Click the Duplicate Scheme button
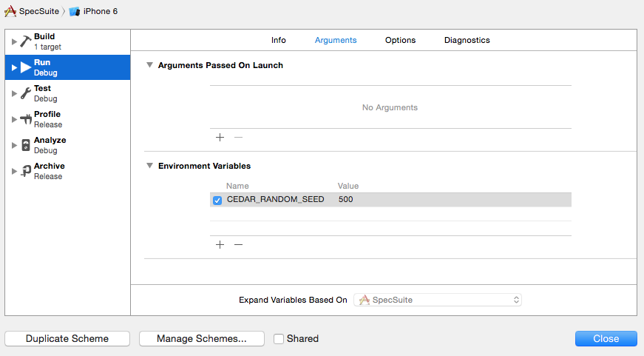This screenshot has width=644, height=356. [x=67, y=339]
